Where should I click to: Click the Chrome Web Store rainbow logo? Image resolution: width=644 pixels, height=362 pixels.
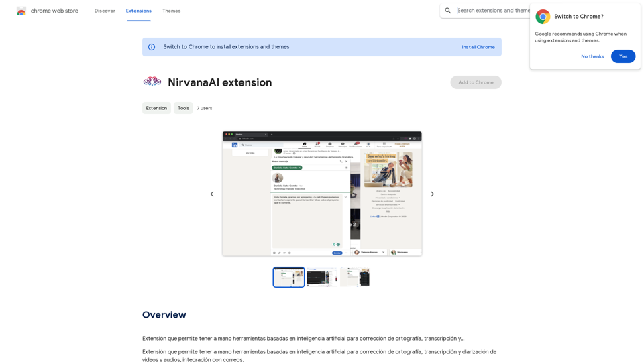click(21, 11)
